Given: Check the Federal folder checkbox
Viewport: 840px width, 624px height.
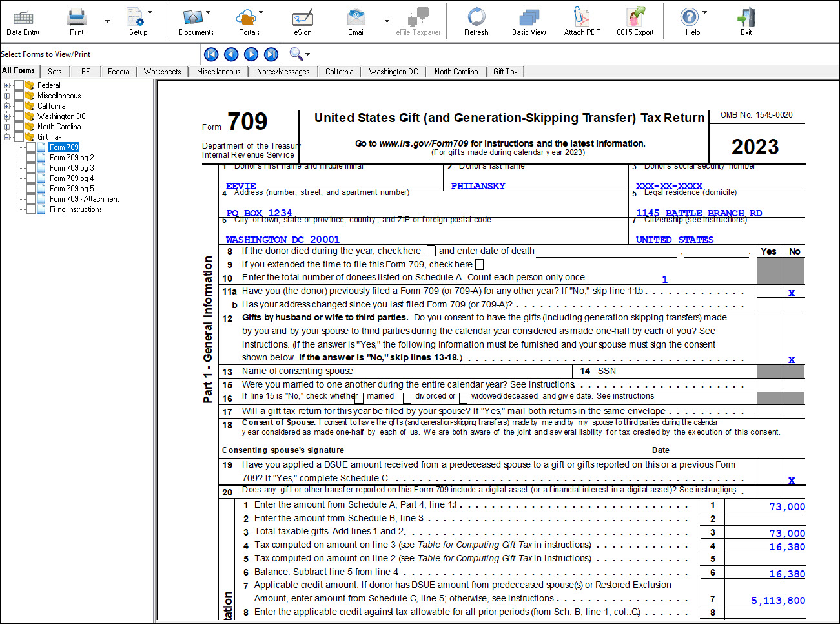Looking at the screenshot, I should pos(19,85).
